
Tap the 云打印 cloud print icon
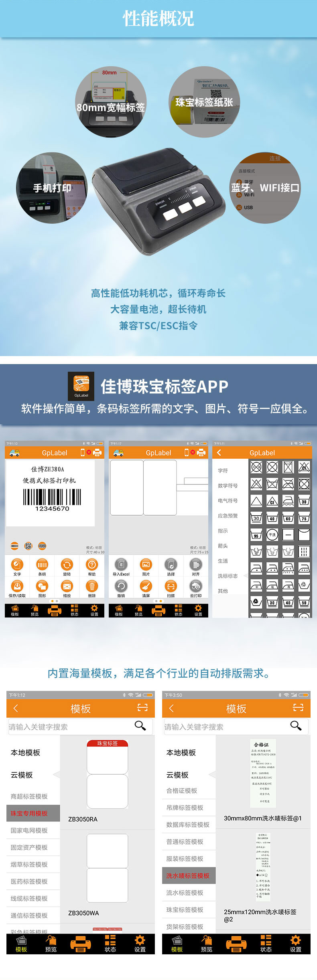click(x=196, y=587)
